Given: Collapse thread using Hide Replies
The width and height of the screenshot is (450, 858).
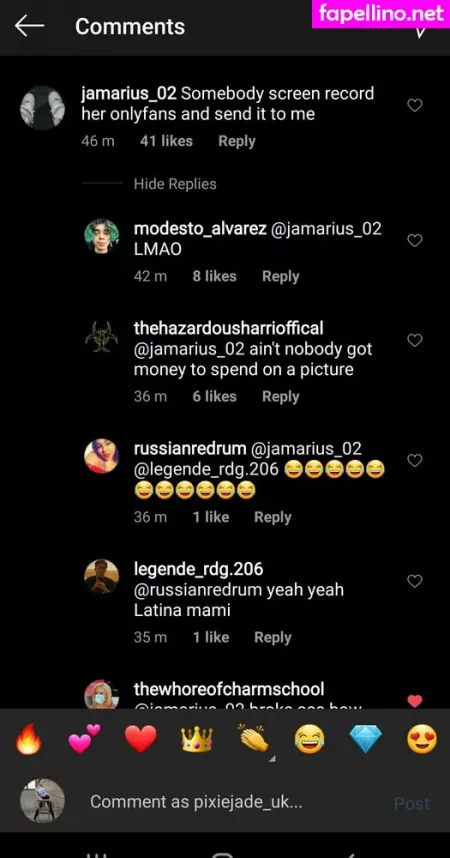Looking at the screenshot, I should 175,184.
